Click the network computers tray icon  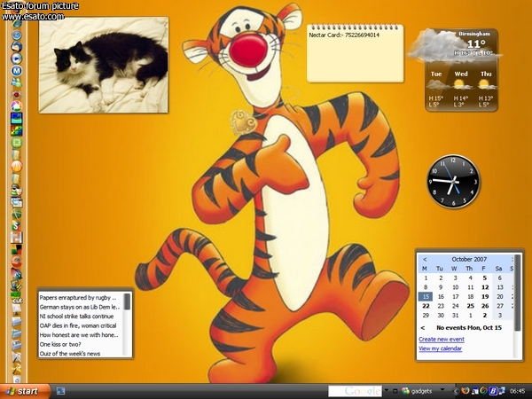(x=502, y=391)
